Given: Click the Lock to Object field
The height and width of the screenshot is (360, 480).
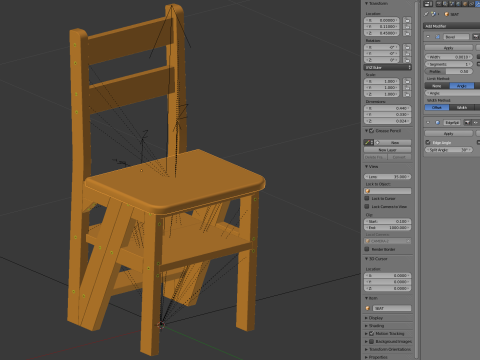Looking at the screenshot, I should point(388,191).
